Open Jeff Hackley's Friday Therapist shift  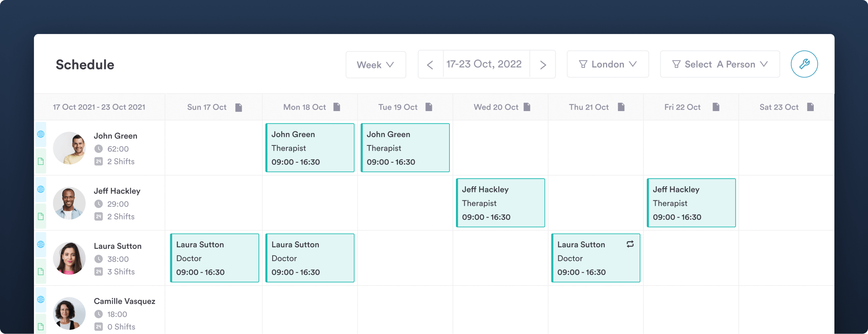[691, 203]
